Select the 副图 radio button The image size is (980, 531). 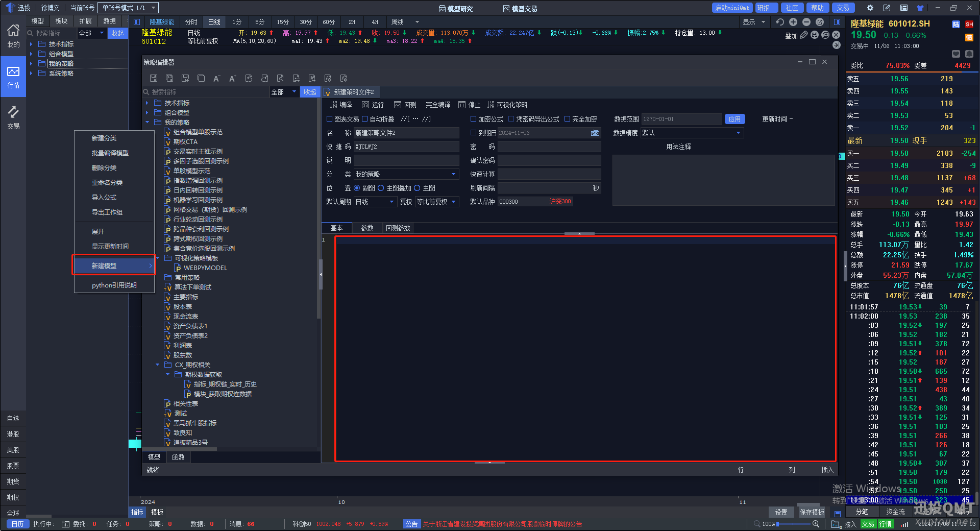click(357, 188)
